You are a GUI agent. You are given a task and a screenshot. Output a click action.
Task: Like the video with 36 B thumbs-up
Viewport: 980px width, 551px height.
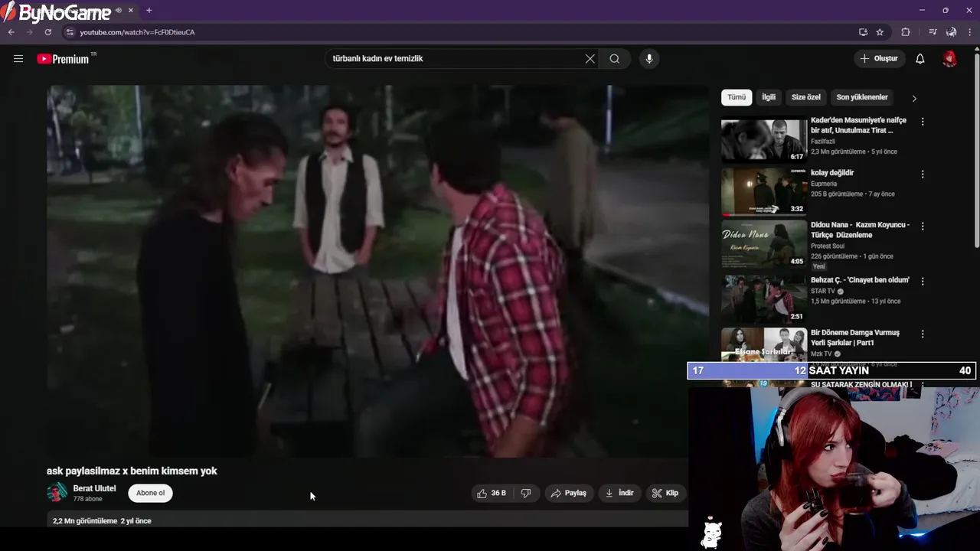pyautogui.click(x=491, y=494)
